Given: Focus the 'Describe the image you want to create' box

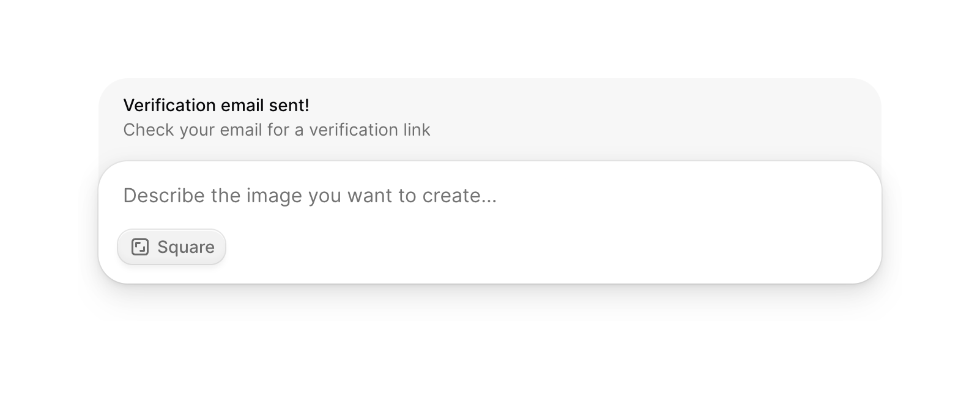Looking at the screenshot, I should [428, 196].
